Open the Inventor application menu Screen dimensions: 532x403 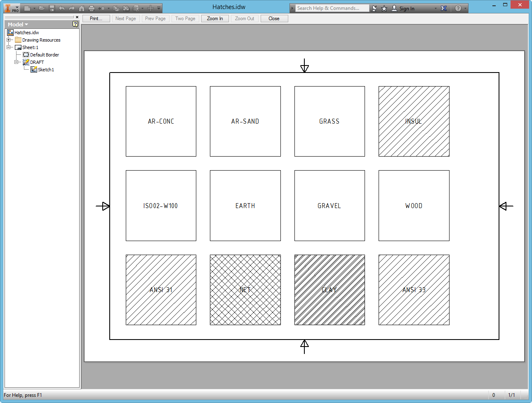(x=11, y=8)
